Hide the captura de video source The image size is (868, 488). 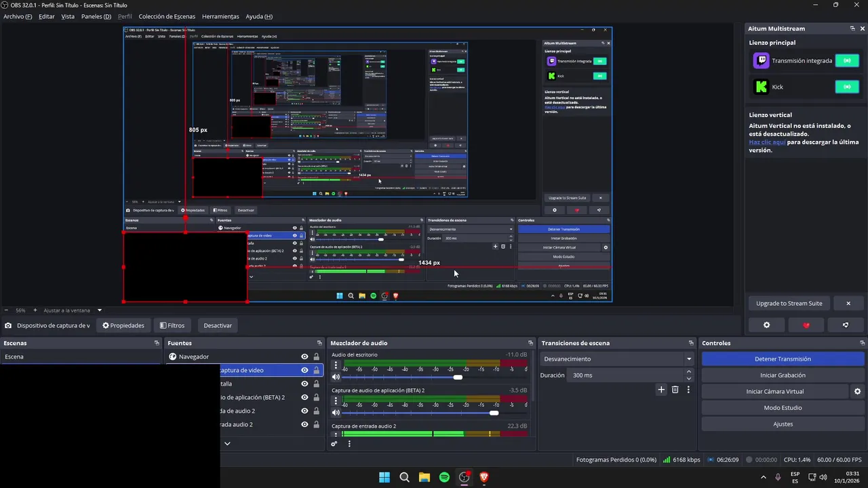pos(304,370)
